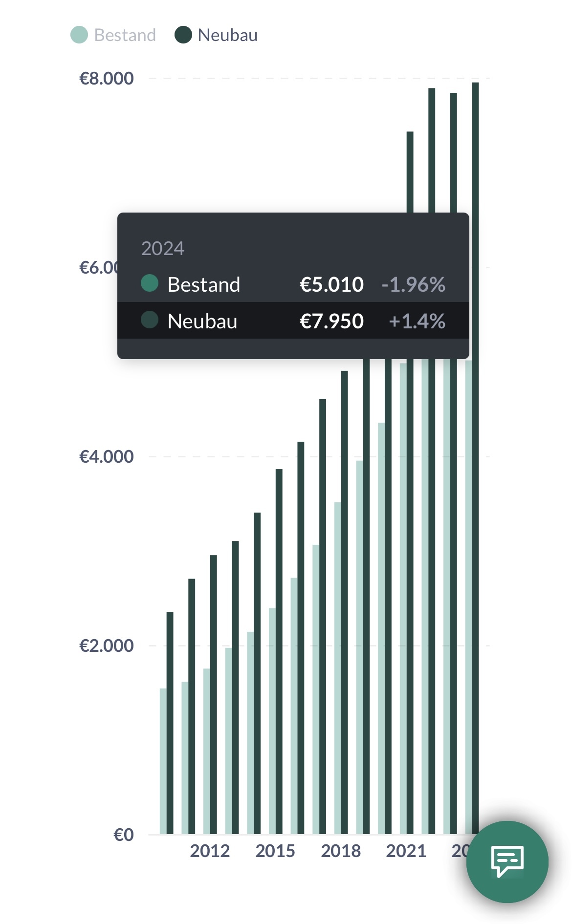This screenshot has width=572, height=924.
Task: Select the 2012 x-axis label
Action: point(210,851)
